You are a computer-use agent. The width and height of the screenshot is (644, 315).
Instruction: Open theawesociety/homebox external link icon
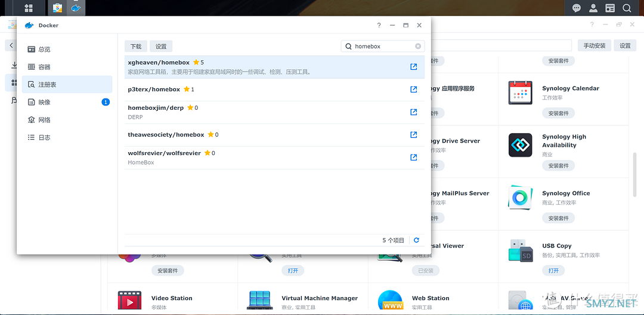pos(414,134)
